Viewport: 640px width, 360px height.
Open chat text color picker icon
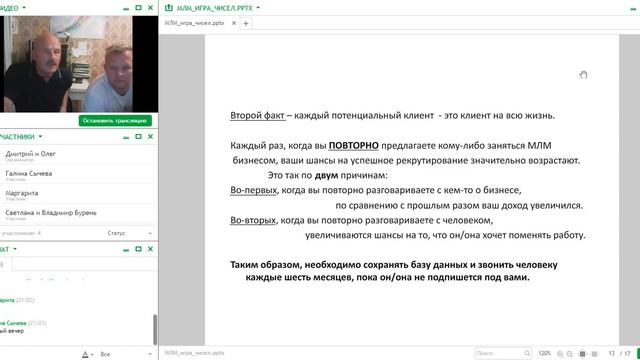86,354
